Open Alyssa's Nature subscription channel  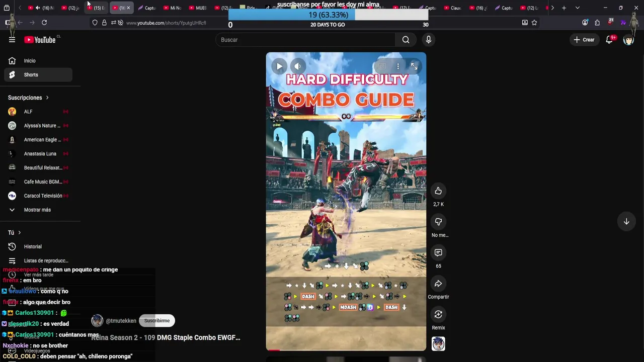click(38, 126)
